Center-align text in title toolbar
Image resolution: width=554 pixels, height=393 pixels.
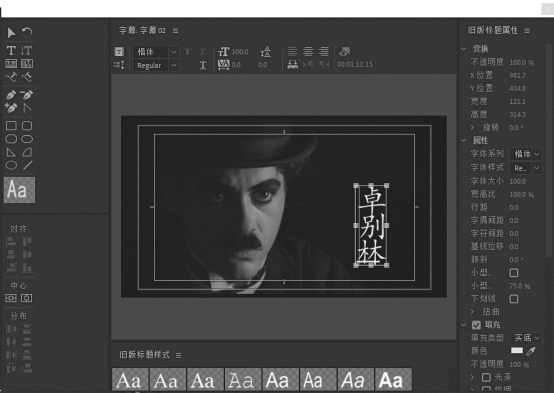click(x=308, y=52)
